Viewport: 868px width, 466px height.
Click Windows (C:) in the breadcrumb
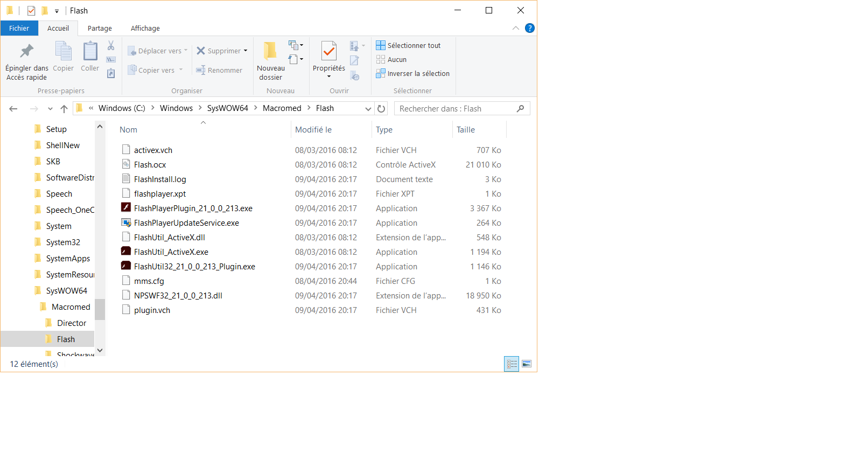122,108
